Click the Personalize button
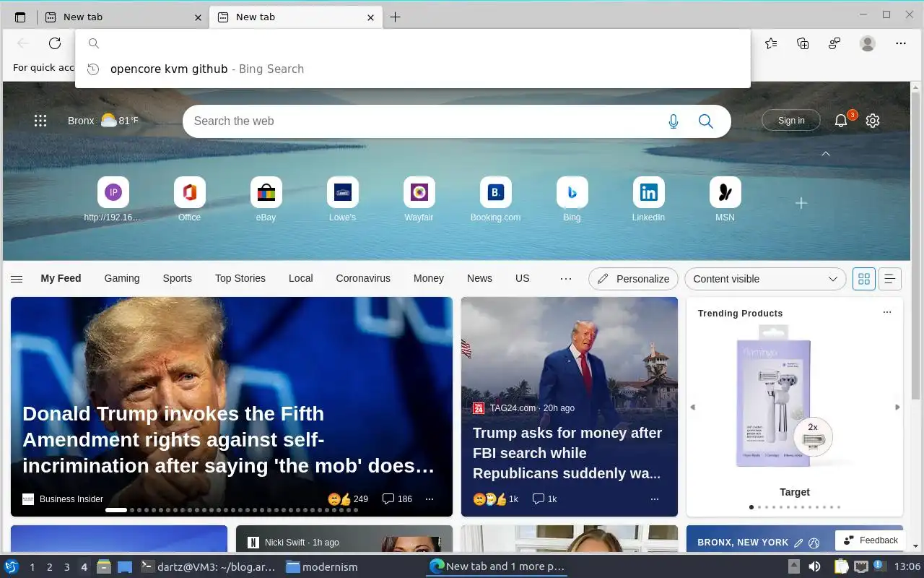 pos(633,279)
